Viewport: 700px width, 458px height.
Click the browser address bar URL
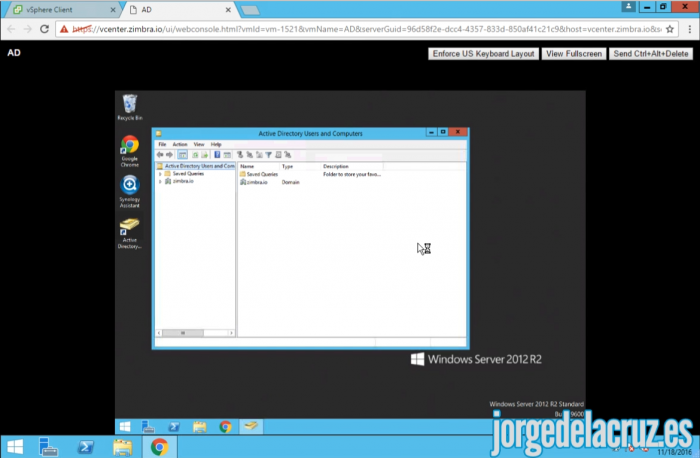pos(366,29)
